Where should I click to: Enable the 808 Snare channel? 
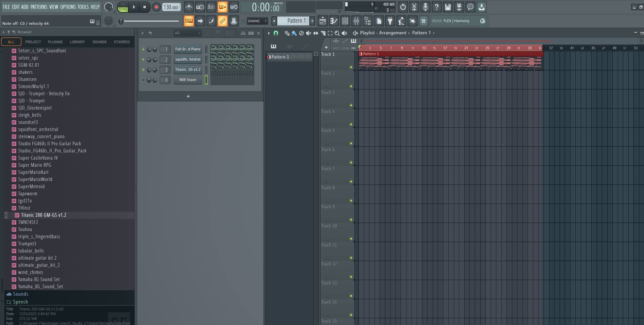coord(143,80)
